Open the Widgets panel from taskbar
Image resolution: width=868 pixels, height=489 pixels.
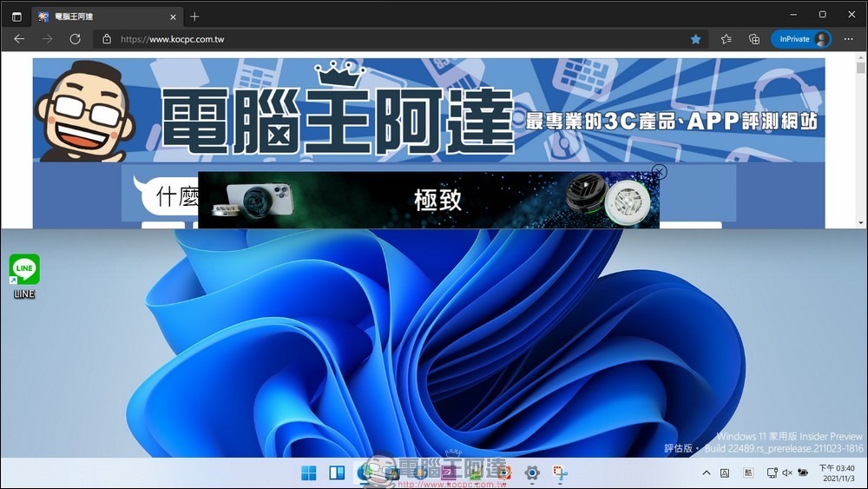pos(337,473)
